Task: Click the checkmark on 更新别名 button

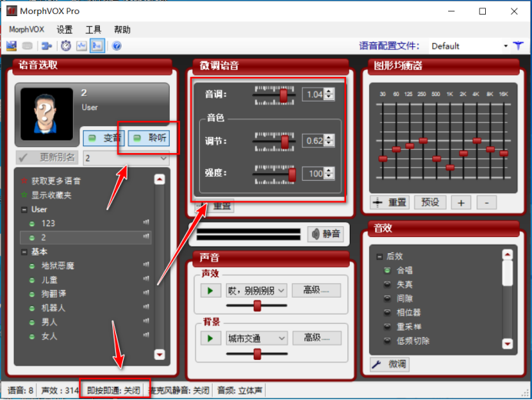Action: click(23, 158)
